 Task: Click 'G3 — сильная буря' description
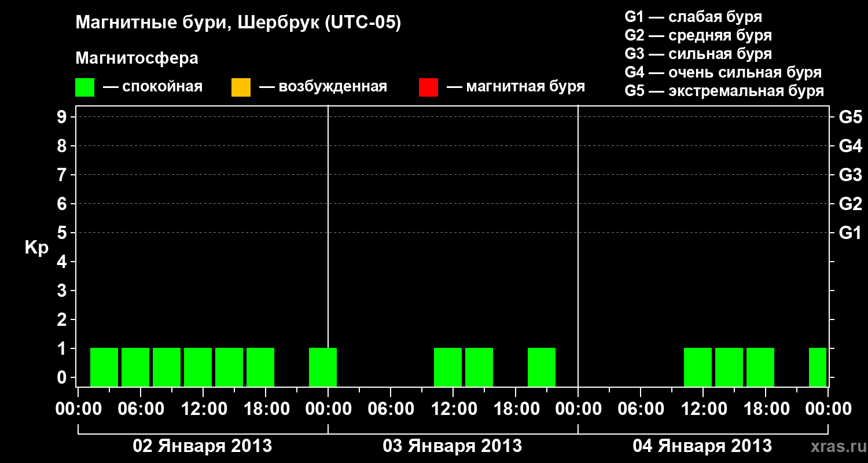(x=698, y=54)
